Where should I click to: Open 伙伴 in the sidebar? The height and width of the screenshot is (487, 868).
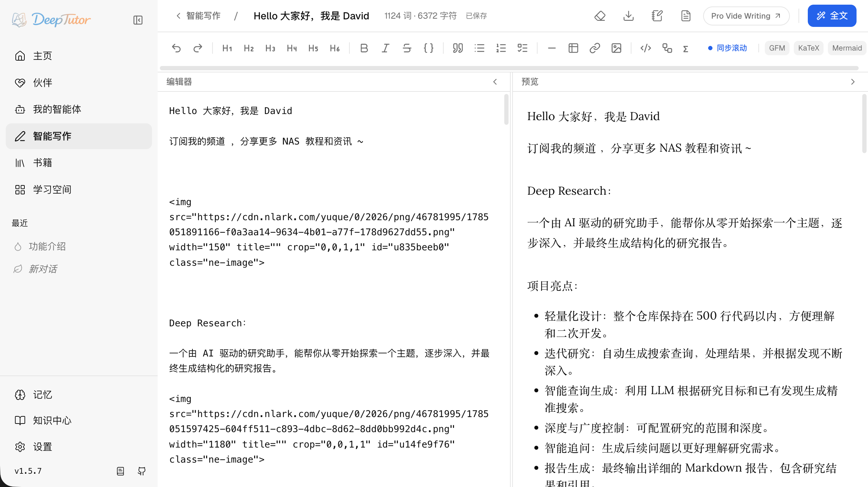tap(79, 83)
